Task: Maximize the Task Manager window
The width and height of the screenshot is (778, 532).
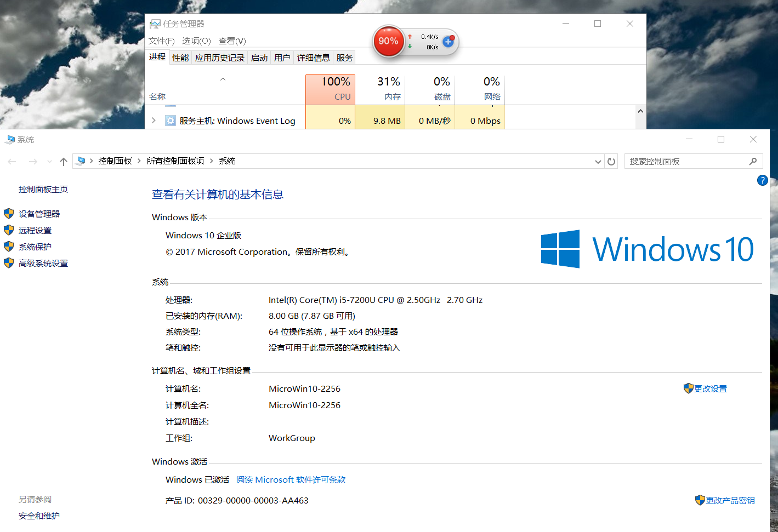Action: click(x=598, y=24)
